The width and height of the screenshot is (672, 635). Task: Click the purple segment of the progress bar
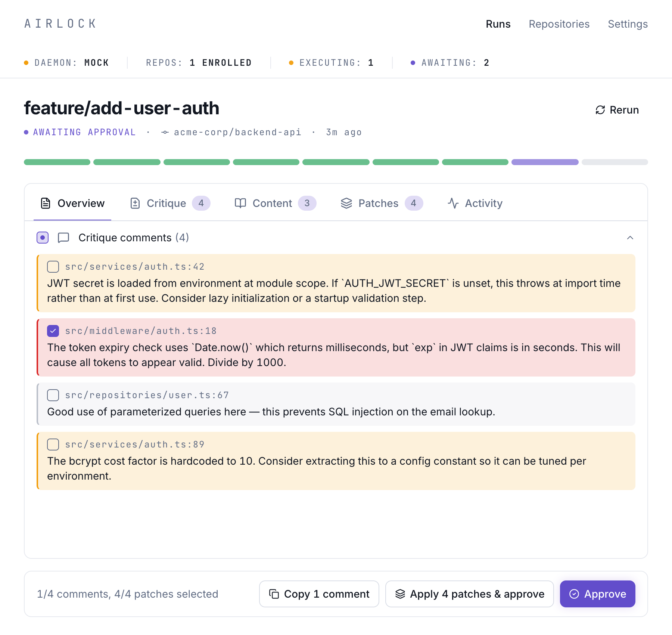point(545,162)
